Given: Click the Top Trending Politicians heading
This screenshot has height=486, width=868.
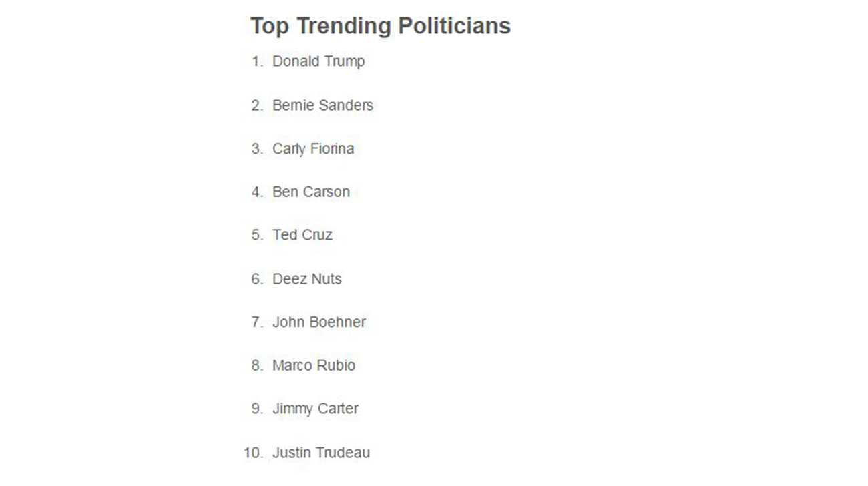Looking at the screenshot, I should 381,27.
